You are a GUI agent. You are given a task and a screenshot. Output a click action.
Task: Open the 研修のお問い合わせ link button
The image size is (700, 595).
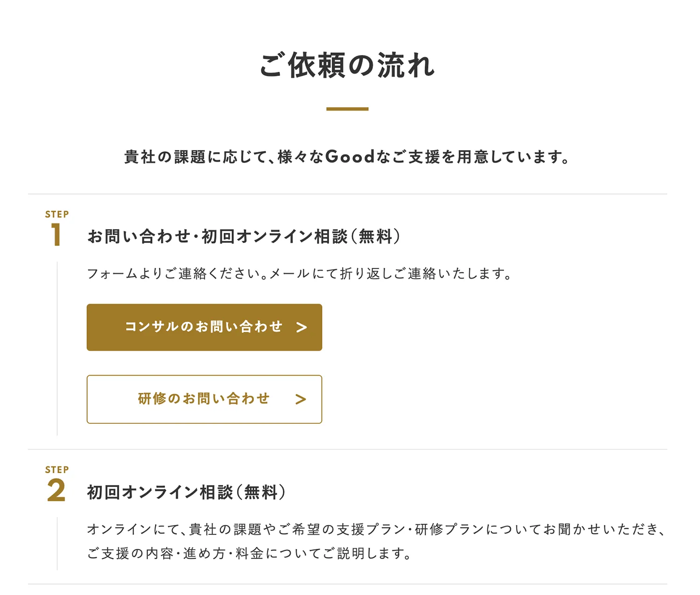click(203, 399)
